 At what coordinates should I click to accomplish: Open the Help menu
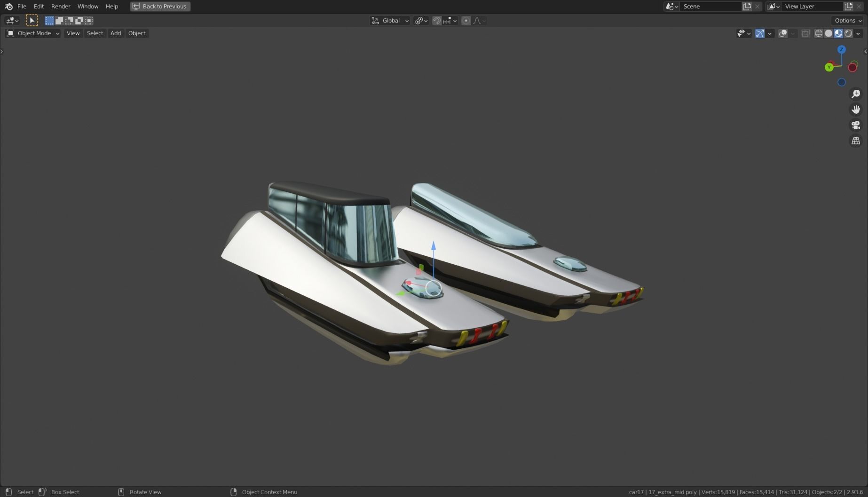click(112, 6)
